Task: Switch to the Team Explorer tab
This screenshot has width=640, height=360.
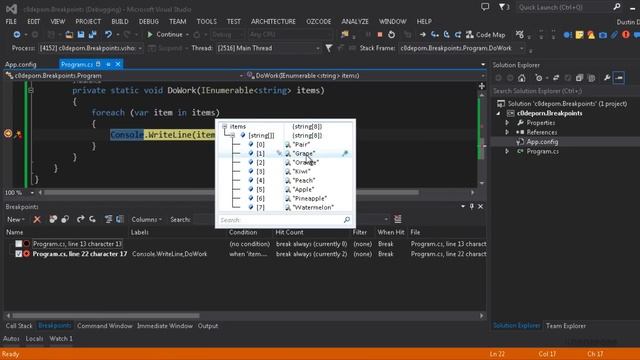Action: click(x=566, y=326)
